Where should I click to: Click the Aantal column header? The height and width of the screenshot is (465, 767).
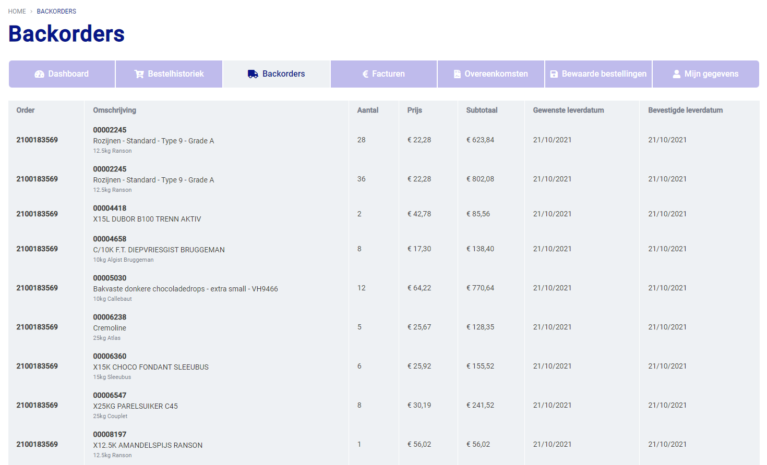[367, 110]
